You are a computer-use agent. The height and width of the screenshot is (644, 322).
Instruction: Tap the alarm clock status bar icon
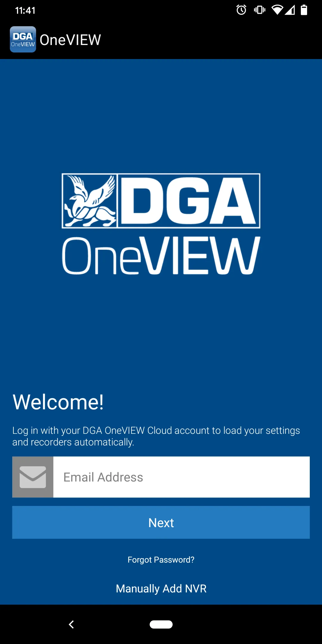click(241, 10)
